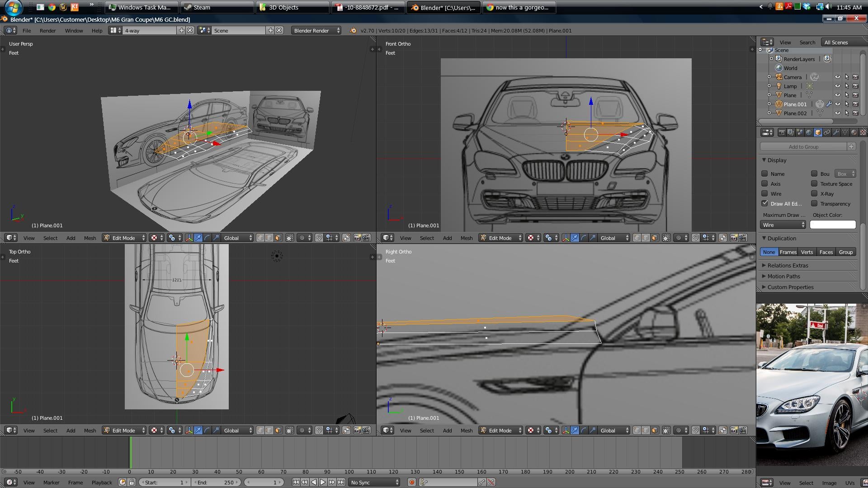Toggle scale manipulator in User Persp header
The height and width of the screenshot is (488, 868).
(216, 238)
